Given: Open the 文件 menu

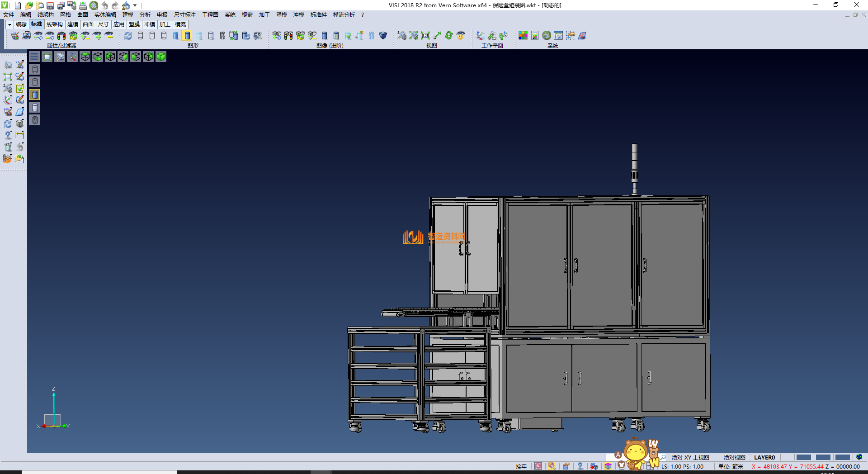Looking at the screenshot, I should 9,15.
